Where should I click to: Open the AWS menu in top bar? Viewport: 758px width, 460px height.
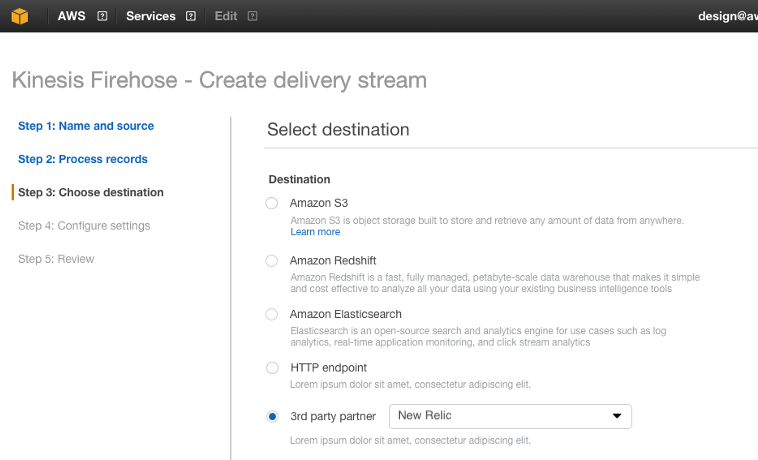[72, 16]
